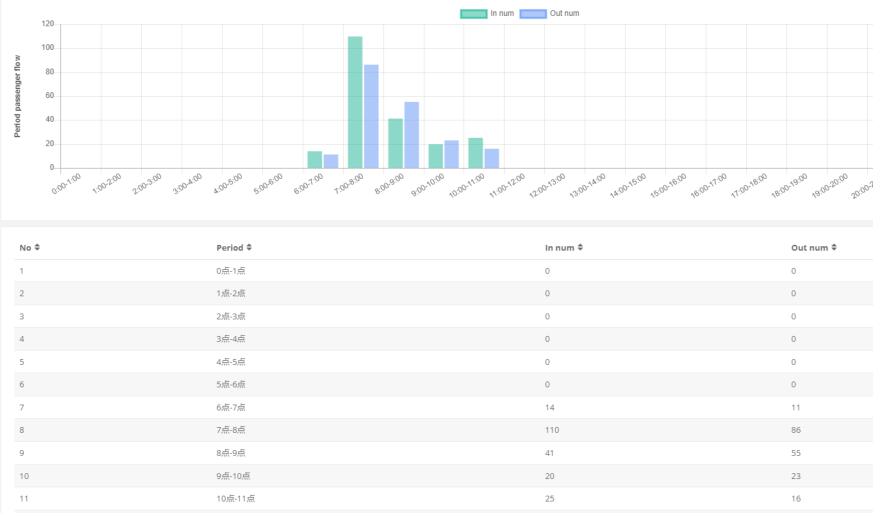
Task: Click the Period column header text
Action: [229, 247]
